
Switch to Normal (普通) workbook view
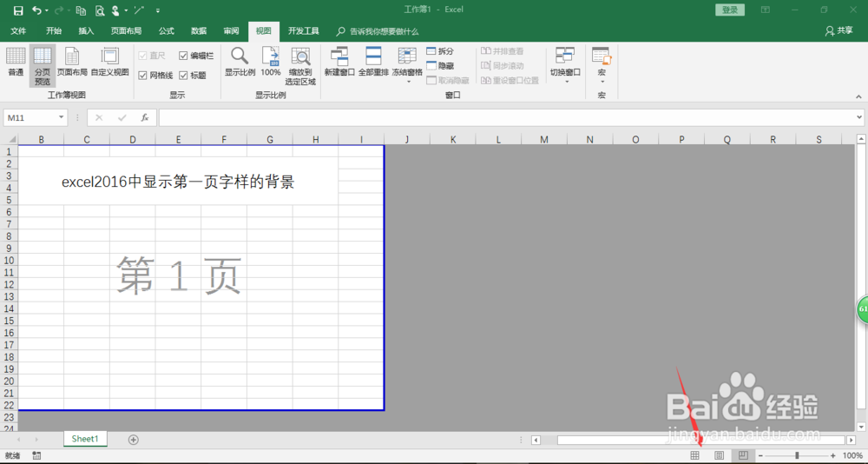(16, 62)
